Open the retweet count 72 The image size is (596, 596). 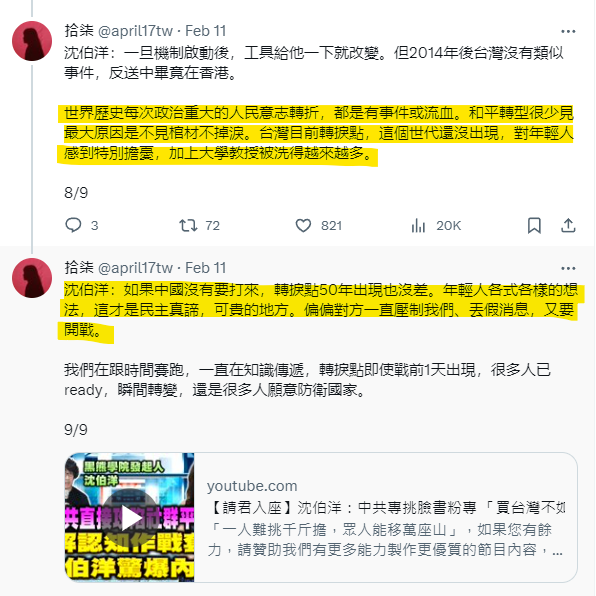213,226
